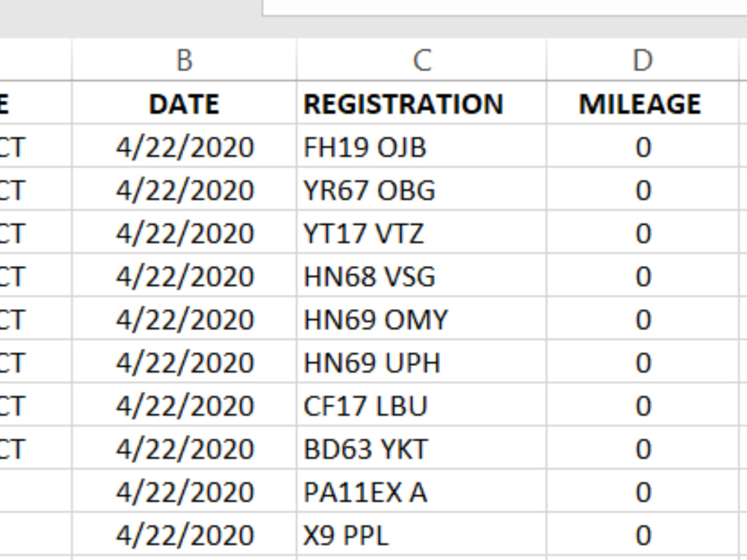Screen dimensions: 747x560
Task: Select column B header
Action: [185, 60]
